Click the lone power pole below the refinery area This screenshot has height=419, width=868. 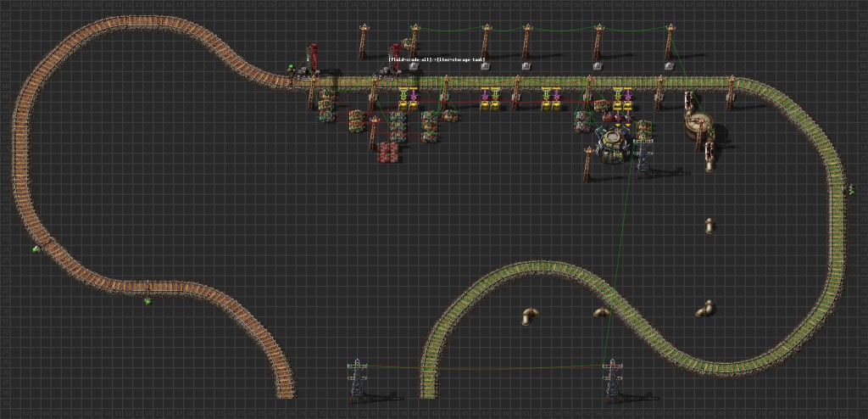point(587,165)
